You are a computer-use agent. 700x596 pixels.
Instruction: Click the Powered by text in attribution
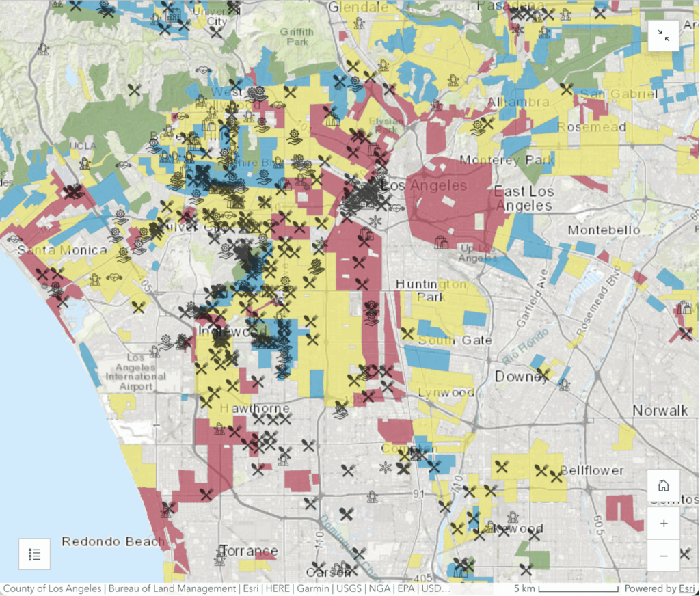click(651, 588)
